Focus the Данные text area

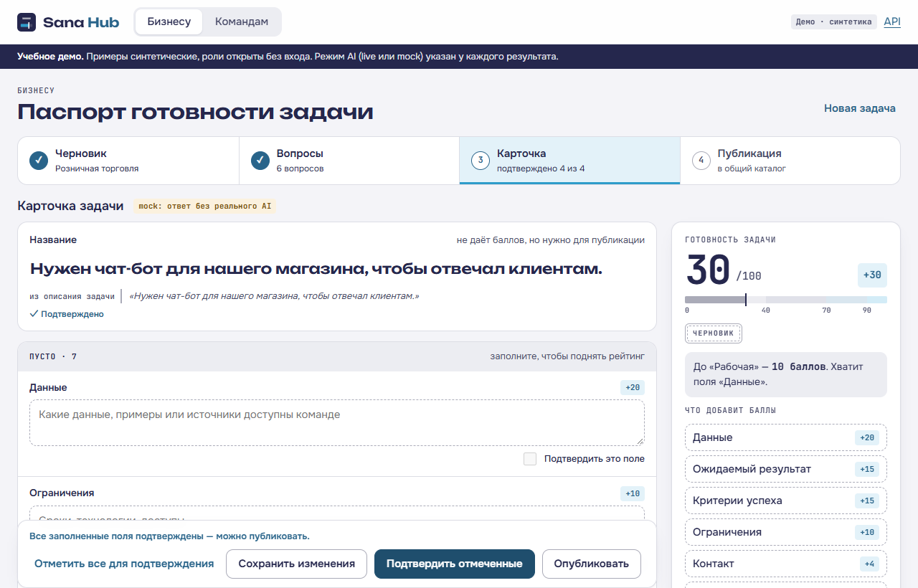point(337,422)
